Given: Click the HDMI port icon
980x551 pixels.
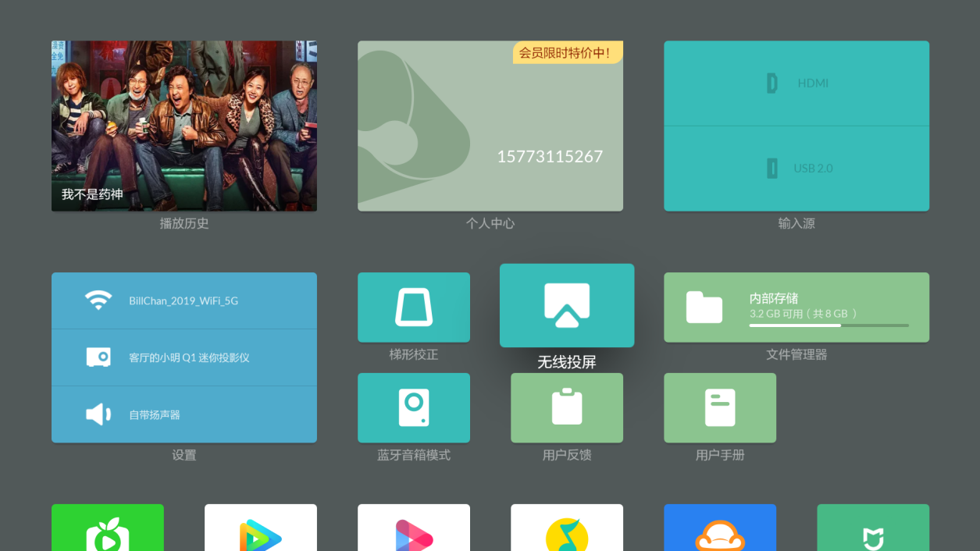Looking at the screenshot, I should click(772, 84).
